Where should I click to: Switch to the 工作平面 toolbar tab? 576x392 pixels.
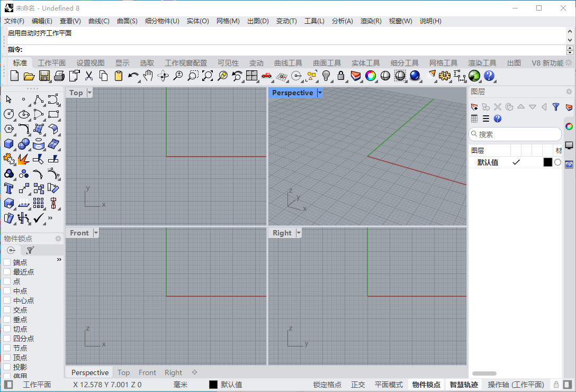(x=52, y=63)
